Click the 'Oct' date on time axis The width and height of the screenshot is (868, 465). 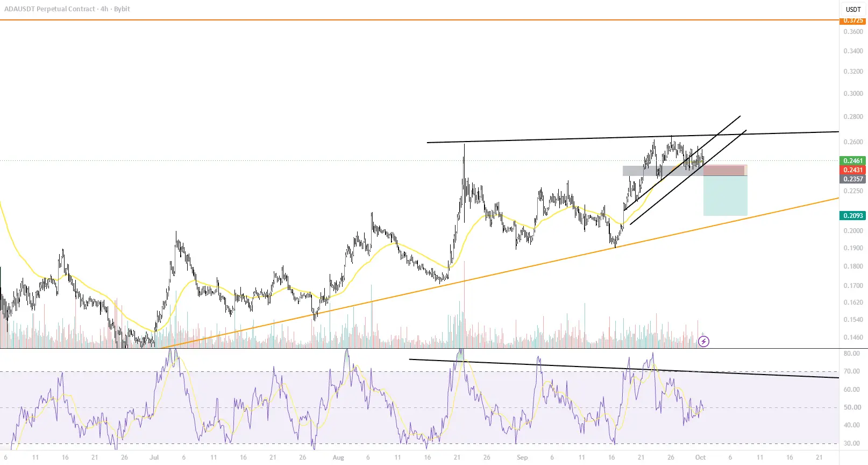point(700,457)
